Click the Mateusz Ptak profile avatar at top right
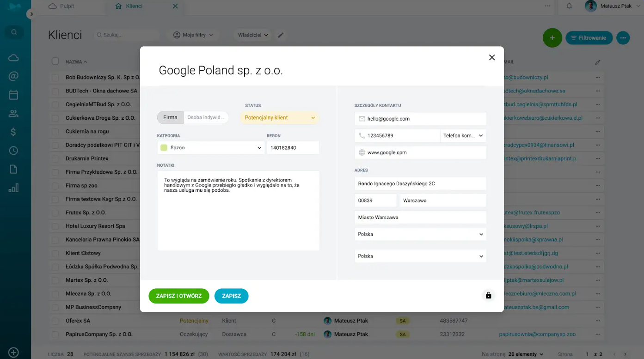 click(x=590, y=6)
